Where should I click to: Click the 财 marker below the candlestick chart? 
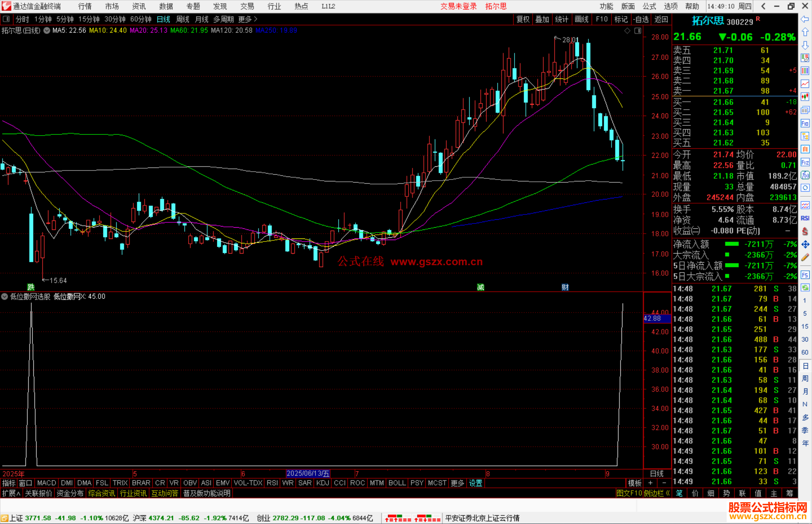tap(565, 287)
